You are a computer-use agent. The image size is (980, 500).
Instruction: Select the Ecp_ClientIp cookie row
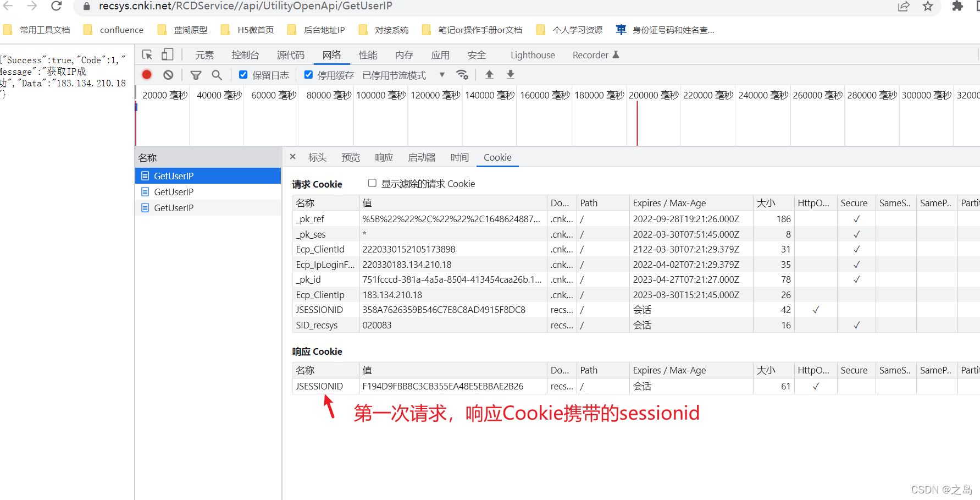coord(636,295)
